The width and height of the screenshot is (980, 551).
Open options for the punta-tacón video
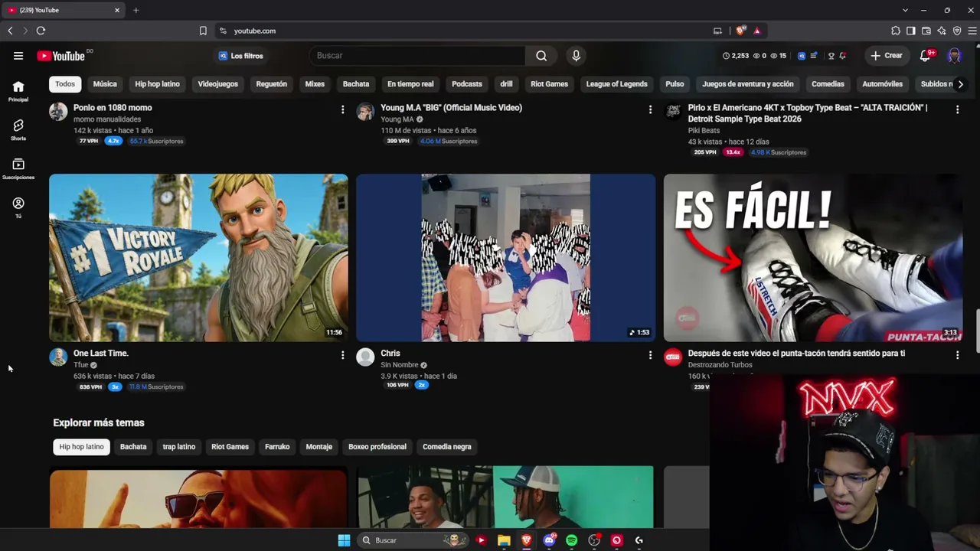click(957, 355)
